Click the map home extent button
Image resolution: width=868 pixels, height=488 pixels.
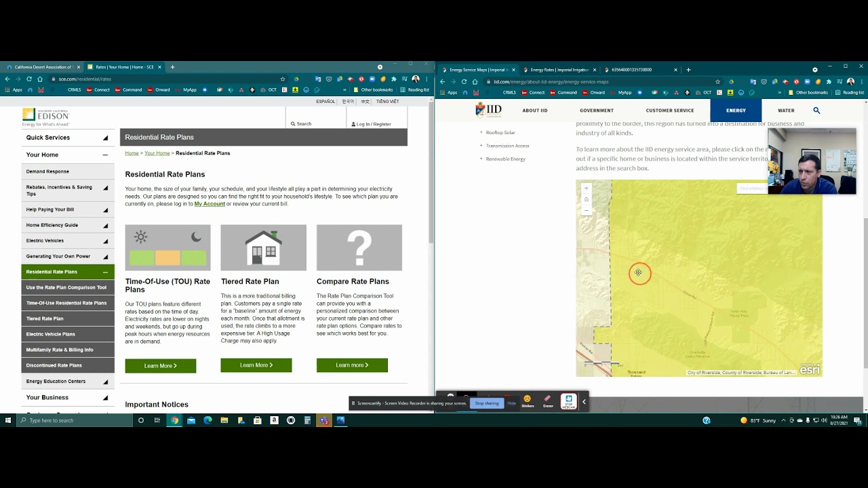[x=587, y=199]
